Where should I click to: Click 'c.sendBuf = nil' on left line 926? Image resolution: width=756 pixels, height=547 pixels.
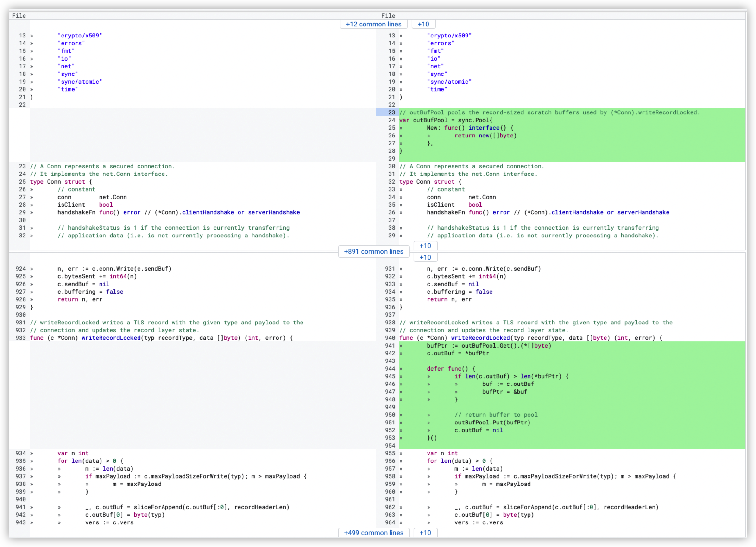[83, 284]
